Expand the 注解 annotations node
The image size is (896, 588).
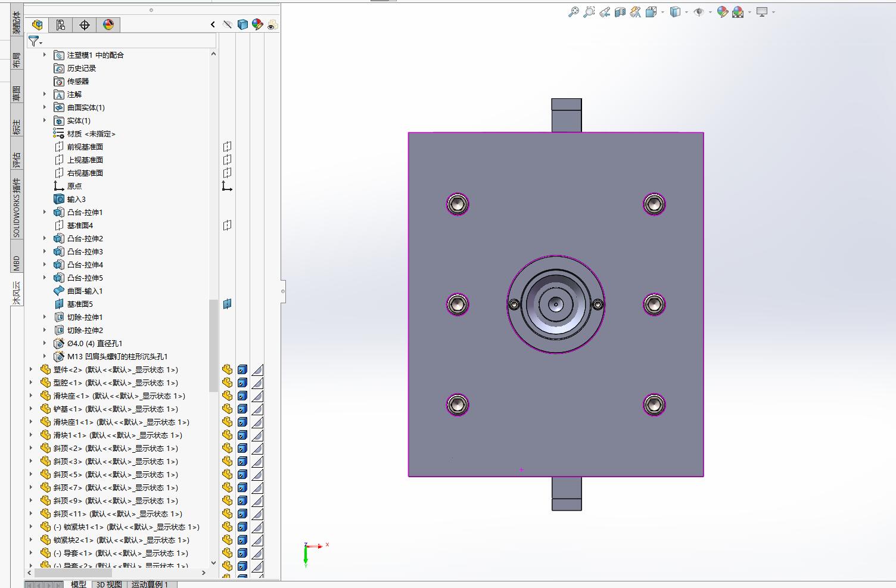[x=44, y=94]
